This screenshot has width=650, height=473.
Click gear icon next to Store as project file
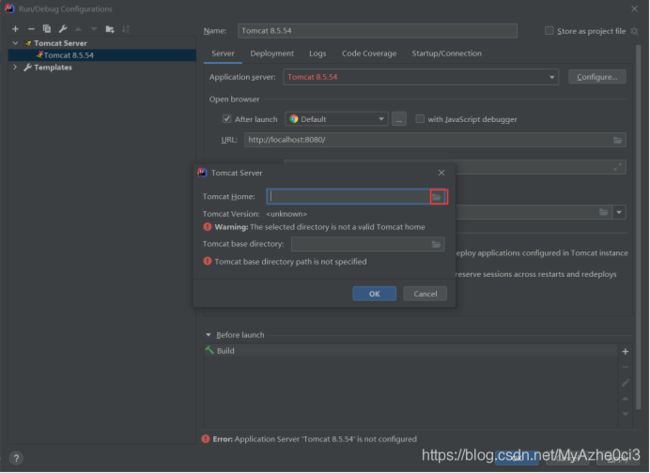tap(634, 31)
